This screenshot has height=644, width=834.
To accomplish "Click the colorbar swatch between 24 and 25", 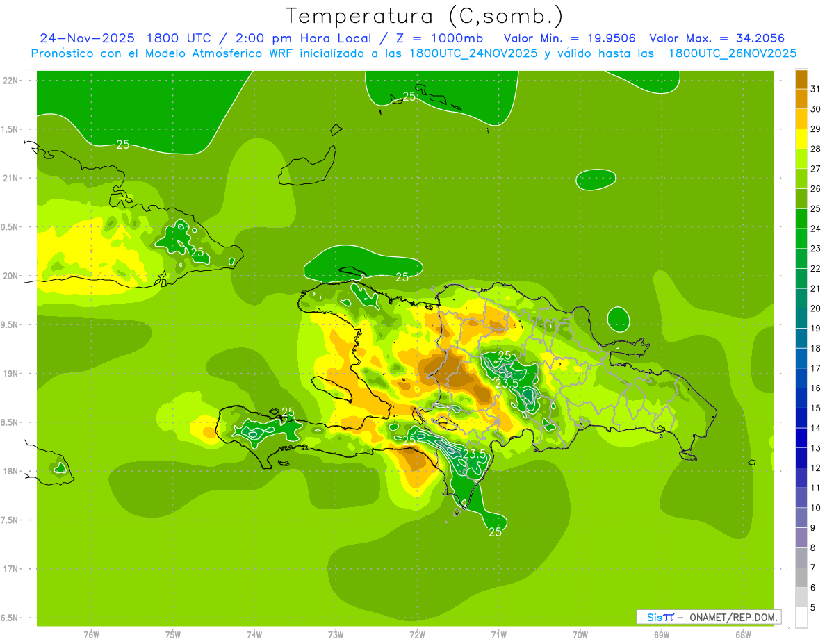I will click(801, 219).
